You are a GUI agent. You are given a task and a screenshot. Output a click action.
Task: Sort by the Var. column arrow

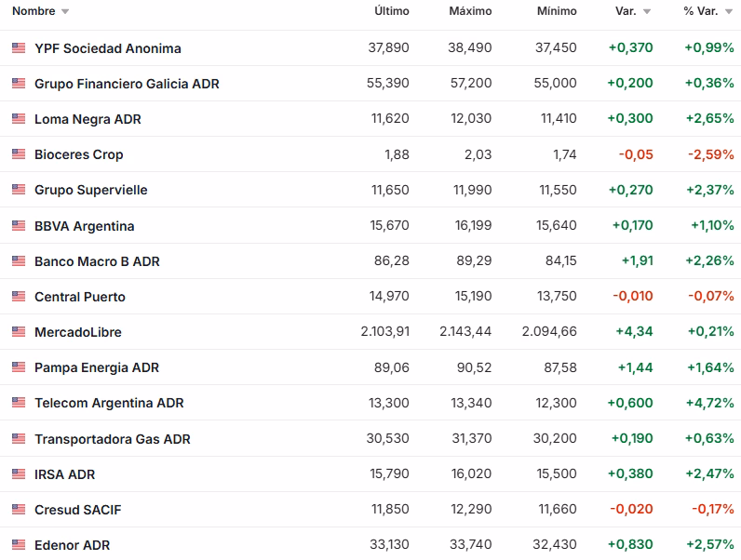(x=647, y=12)
